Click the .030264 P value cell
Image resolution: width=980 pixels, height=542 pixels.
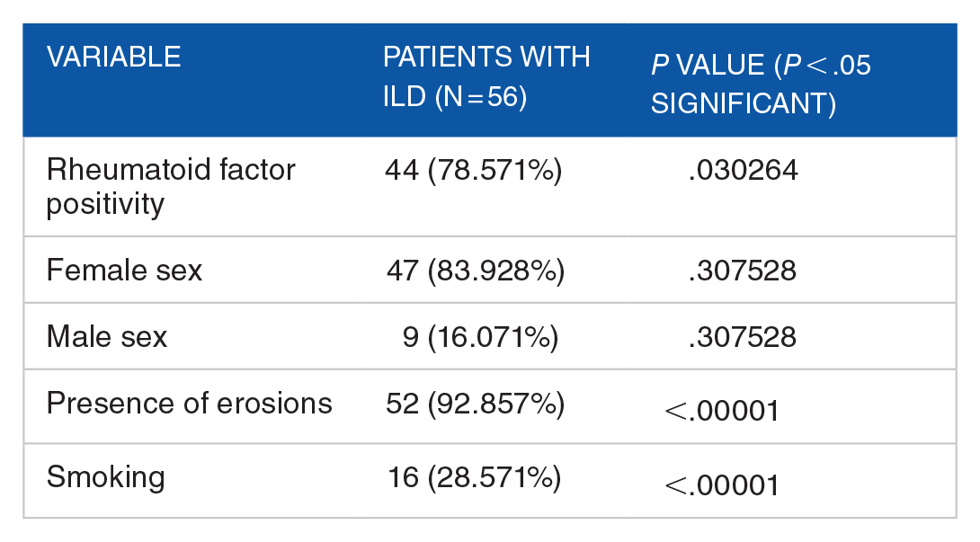click(743, 170)
